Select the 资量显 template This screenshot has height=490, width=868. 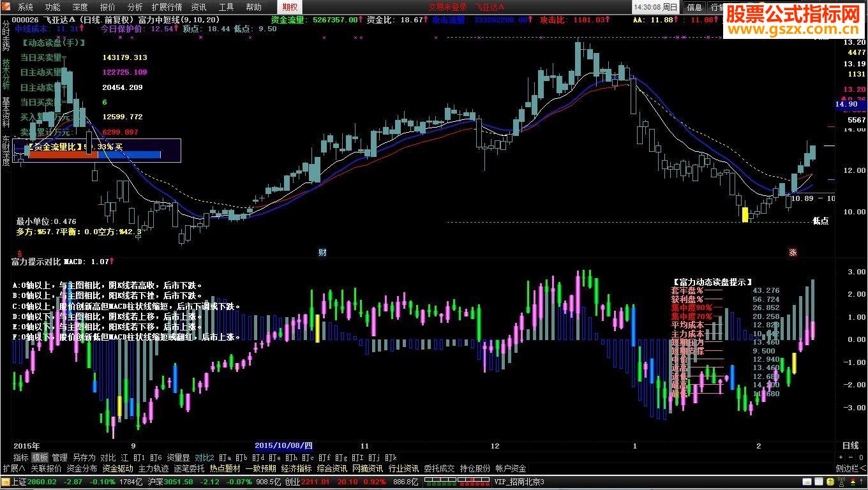click(x=178, y=457)
